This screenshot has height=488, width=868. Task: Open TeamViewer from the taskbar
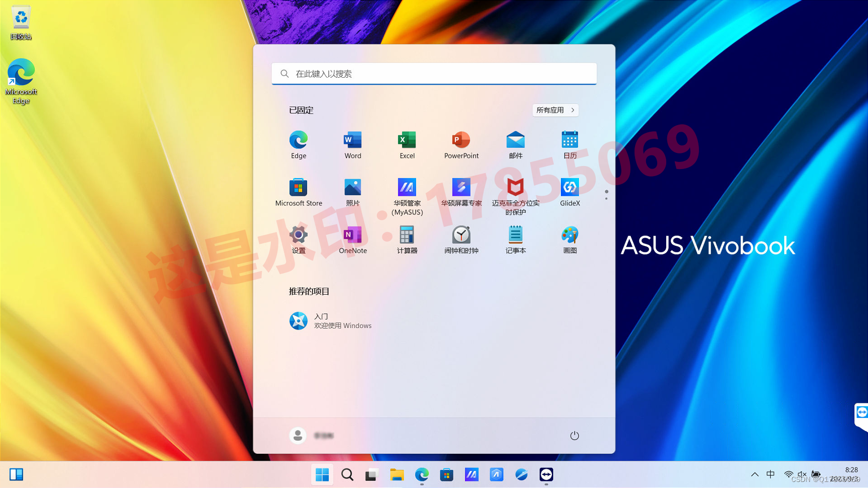click(x=546, y=474)
